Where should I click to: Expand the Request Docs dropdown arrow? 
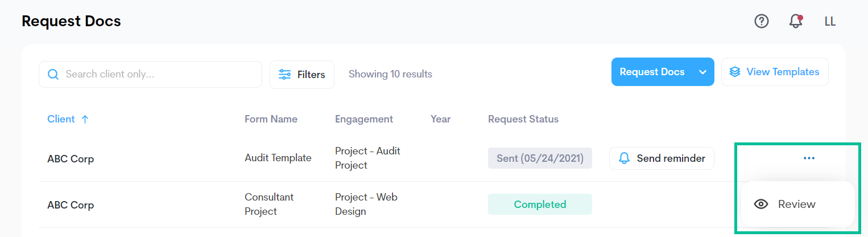(x=702, y=72)
